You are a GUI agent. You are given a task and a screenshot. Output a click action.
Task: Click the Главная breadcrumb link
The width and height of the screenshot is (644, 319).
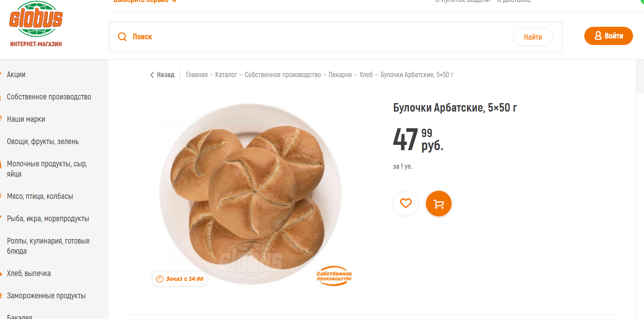(197, 75)
